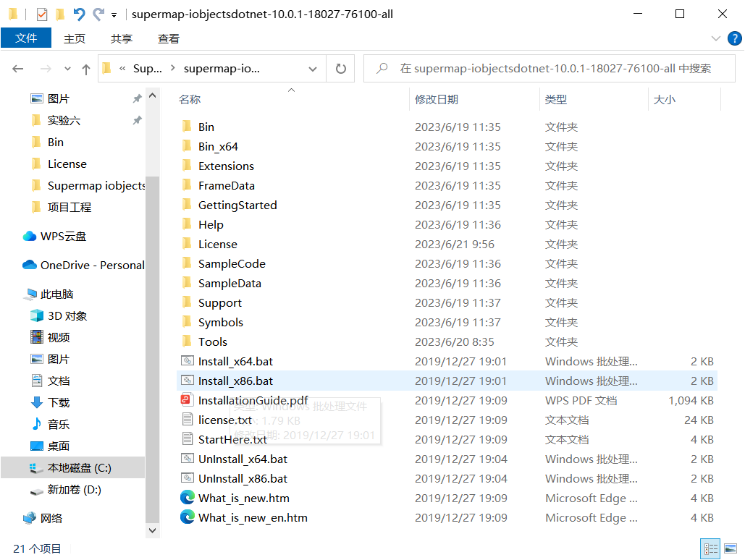Click the Redo icon in title bar
Screen dimensions: 745x560
(x=98, y=14)
